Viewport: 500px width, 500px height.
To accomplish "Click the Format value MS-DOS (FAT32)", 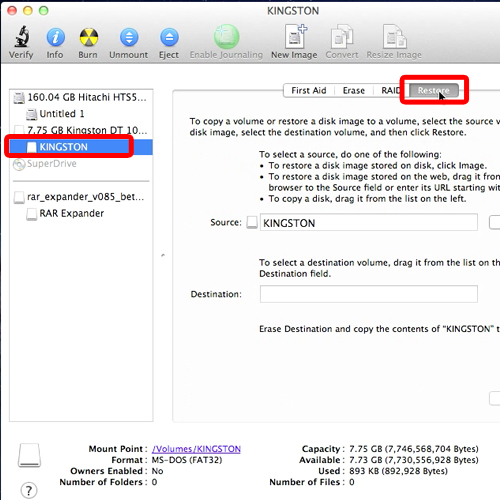I will pos(187,460).
